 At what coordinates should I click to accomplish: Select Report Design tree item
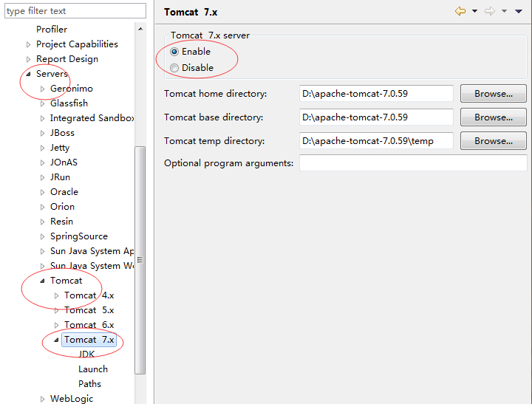tap(67, 59)
